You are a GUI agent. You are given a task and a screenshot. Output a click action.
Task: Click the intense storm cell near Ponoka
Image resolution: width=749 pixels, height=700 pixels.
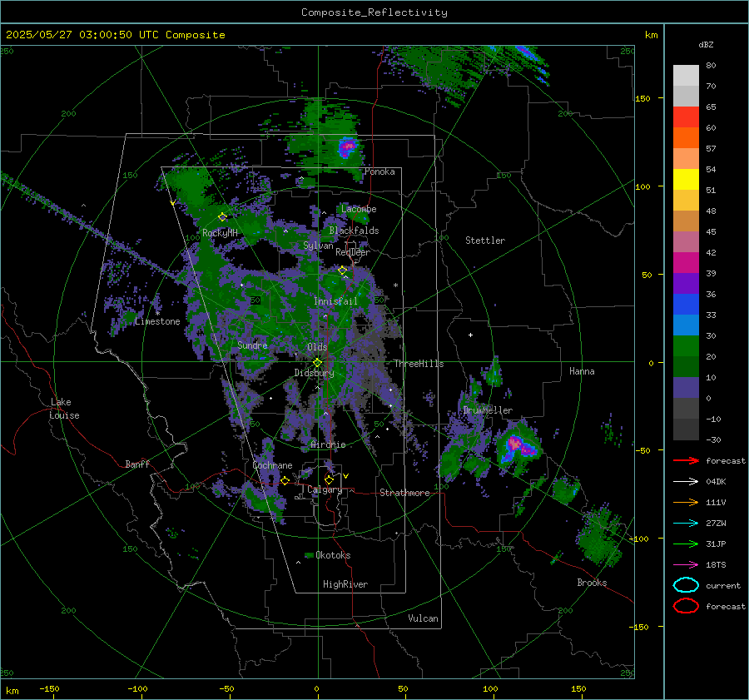coord(347,146)
